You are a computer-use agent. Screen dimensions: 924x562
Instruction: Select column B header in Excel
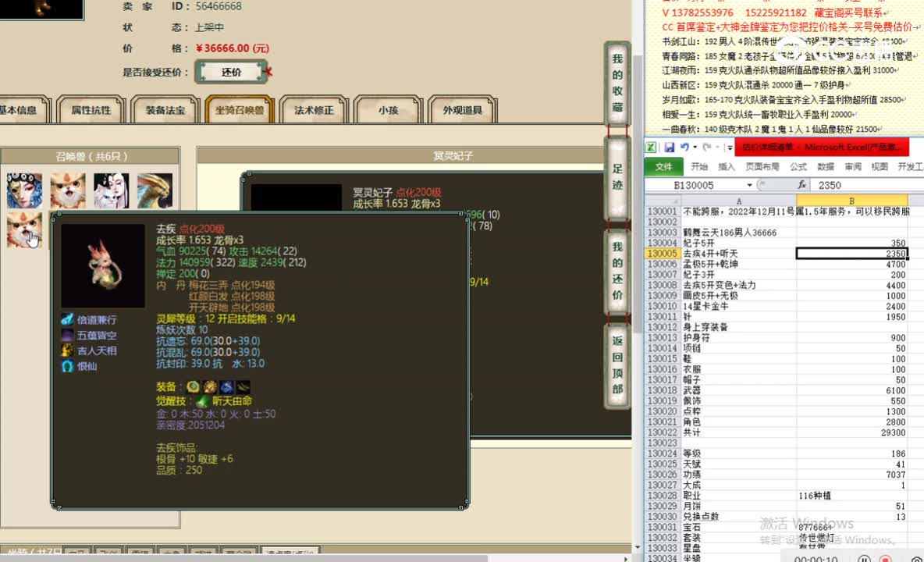851,201
